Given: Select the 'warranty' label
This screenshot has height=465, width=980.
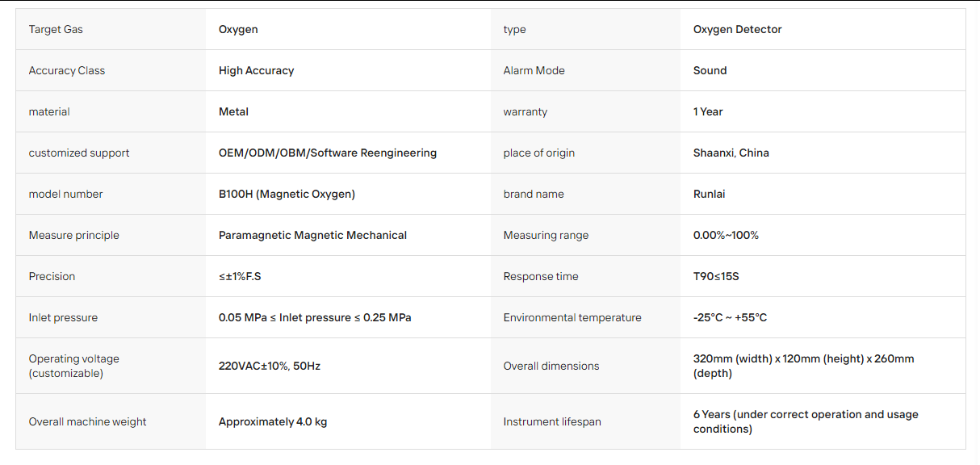Looking at the screenshot, I should click(x=525, y=112).
